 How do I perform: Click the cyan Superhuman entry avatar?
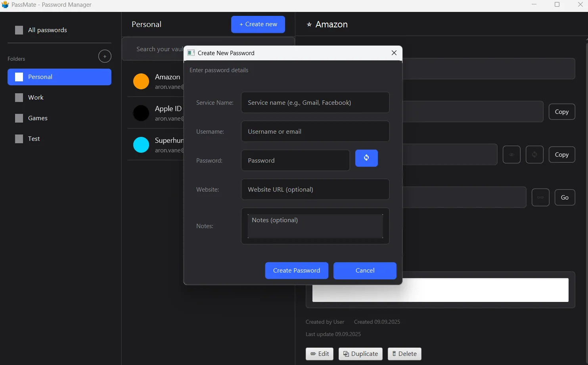coord(141,145)
